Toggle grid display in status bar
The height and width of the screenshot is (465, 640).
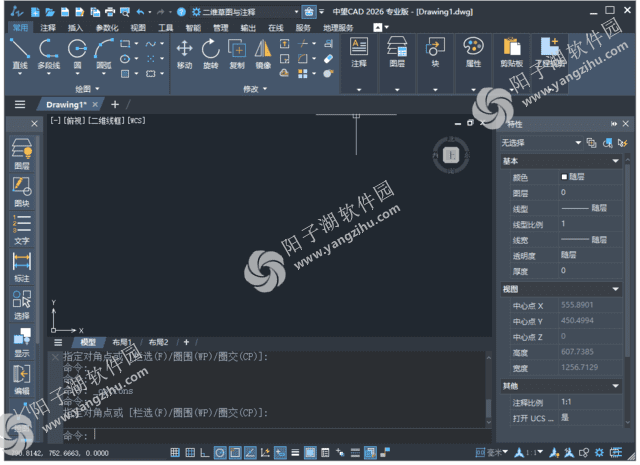(x=190, y=452)
